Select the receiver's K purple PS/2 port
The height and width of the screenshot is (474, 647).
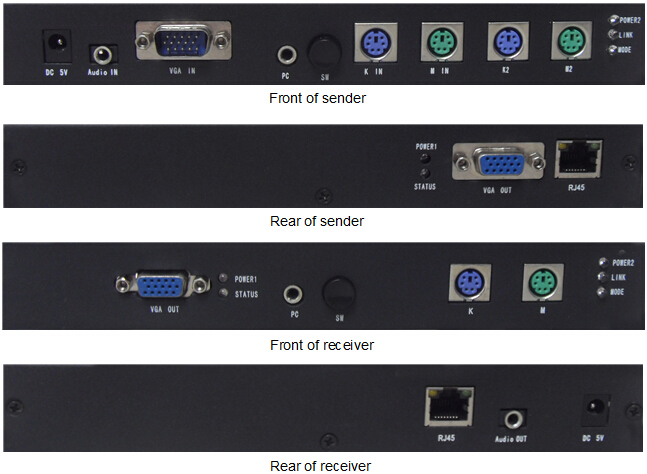(x=470, y=283)
